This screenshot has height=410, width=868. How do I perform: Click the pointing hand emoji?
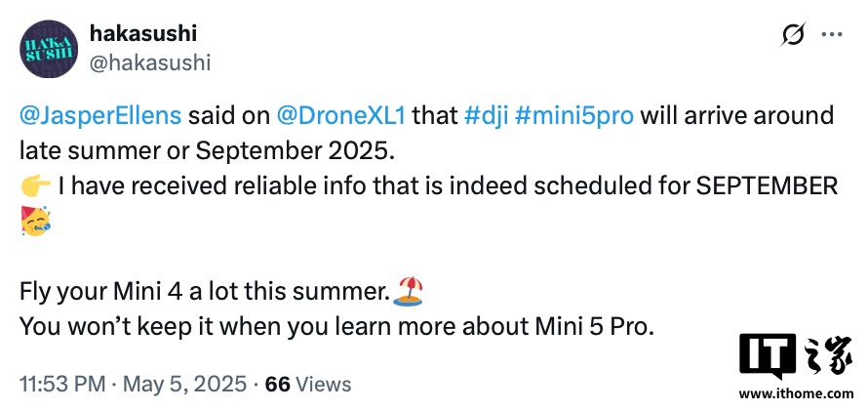pos(35,187)
